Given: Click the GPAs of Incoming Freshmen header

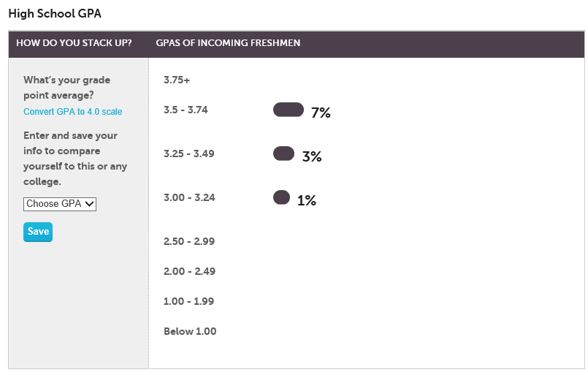Looking at the screenshot, I should point(228,43).
